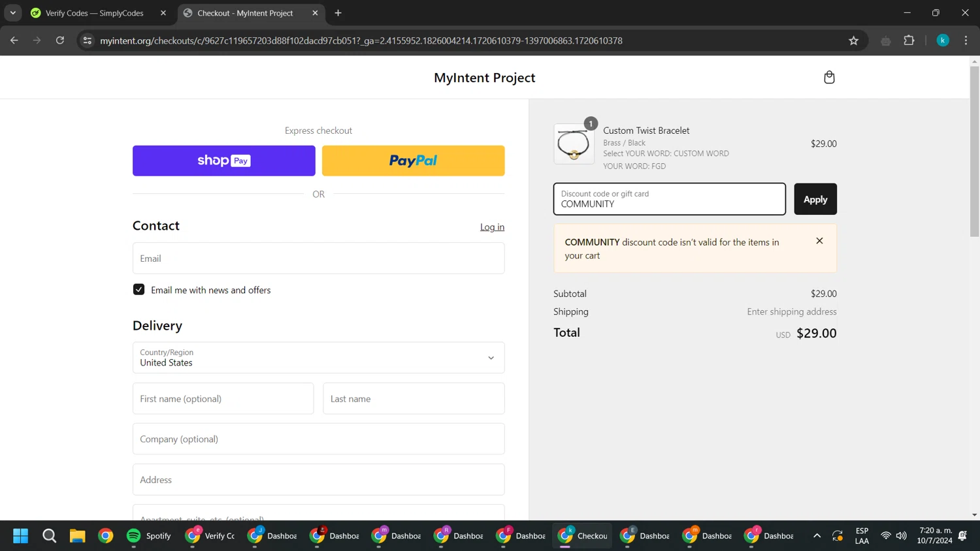
Task: Pay with Shop Pay button
Action: tap(224, 161)
